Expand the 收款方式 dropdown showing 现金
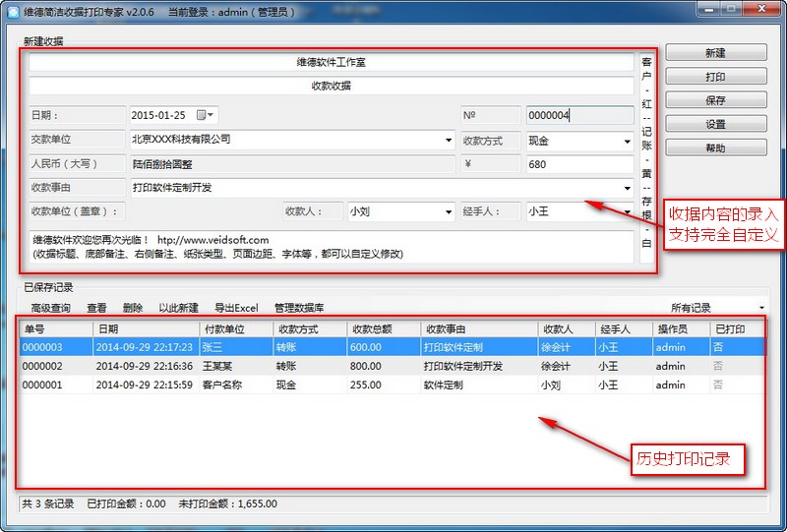The width and height of the screenshot is (787, 532). pos(627,142)
